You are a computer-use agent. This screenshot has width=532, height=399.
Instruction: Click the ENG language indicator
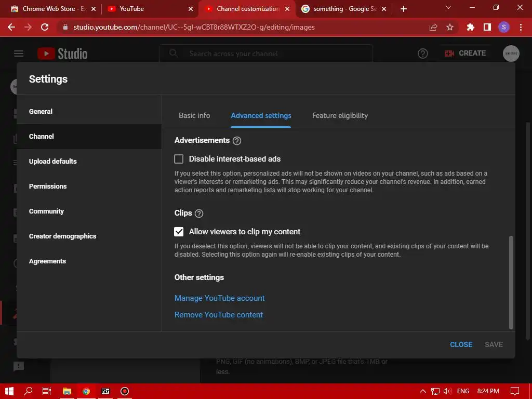[x=463, y=391]
